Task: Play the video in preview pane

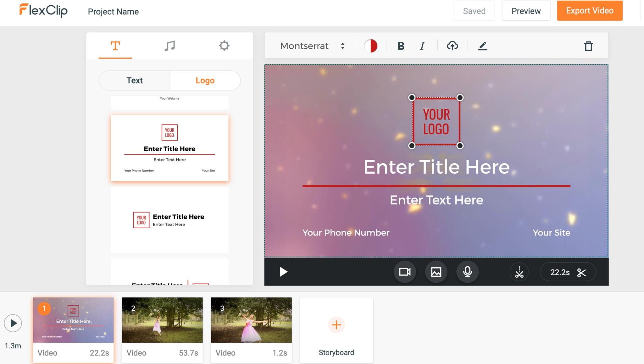Action: pyautogui.click(x=283, y=272)
